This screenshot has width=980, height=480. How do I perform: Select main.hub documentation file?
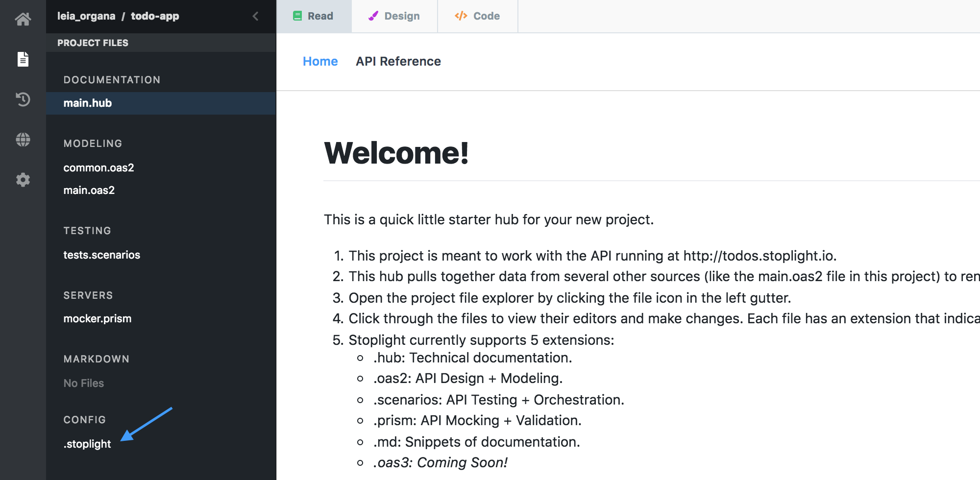[88, 103]
